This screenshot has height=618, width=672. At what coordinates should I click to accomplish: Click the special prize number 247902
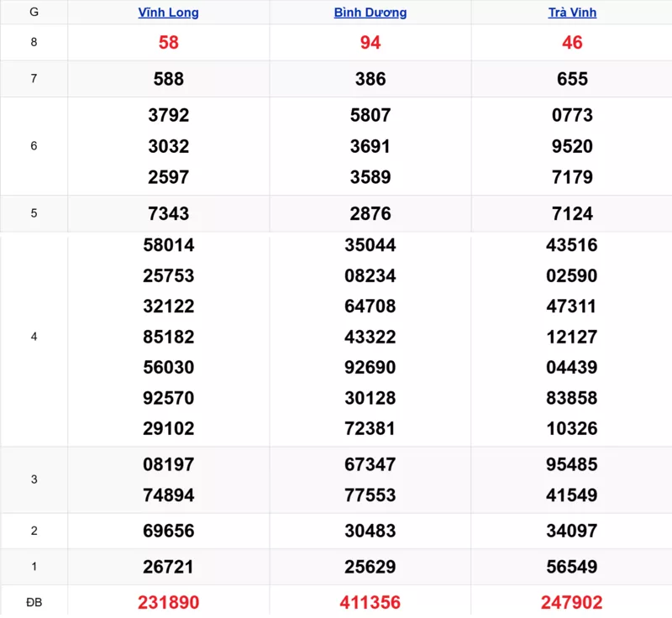572,602
